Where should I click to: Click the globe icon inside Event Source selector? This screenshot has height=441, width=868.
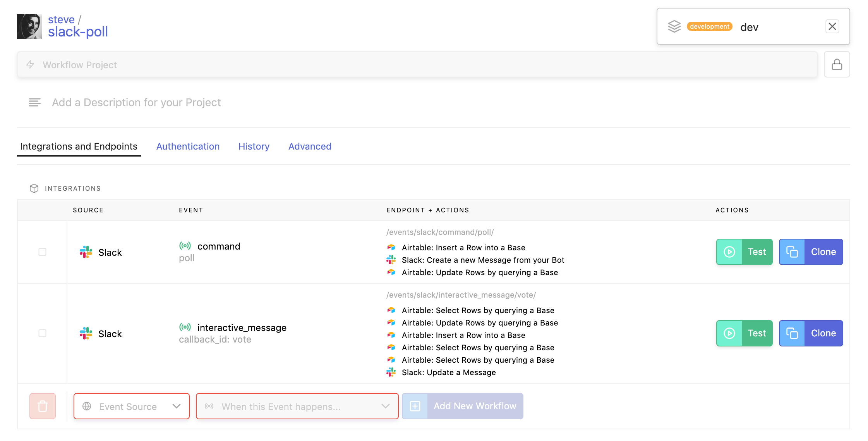click(87, 406)
